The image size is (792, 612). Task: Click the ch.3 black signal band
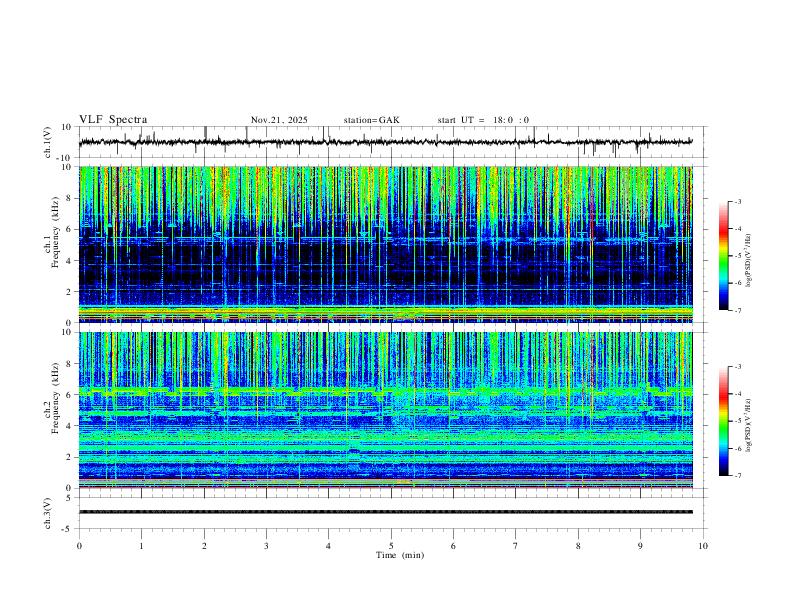[x=386, y=512]
